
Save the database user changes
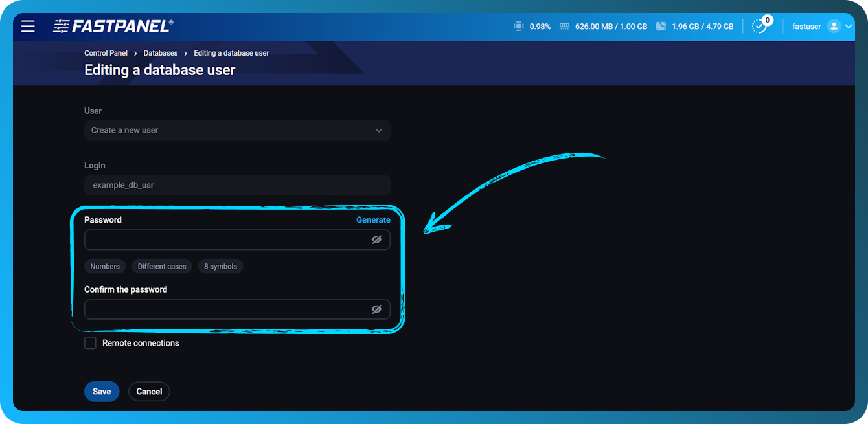tap(102, 391)
